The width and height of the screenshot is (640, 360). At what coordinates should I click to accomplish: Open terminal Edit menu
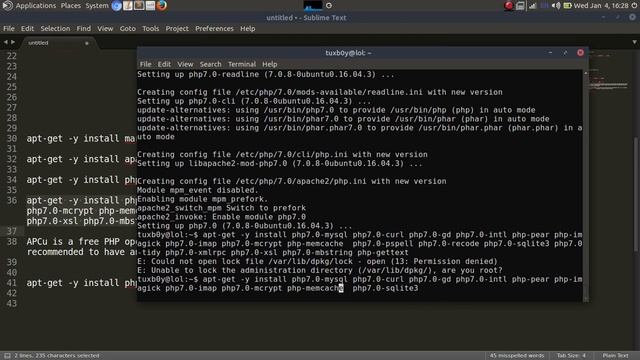pyautogui.click(x=164, y=64)
